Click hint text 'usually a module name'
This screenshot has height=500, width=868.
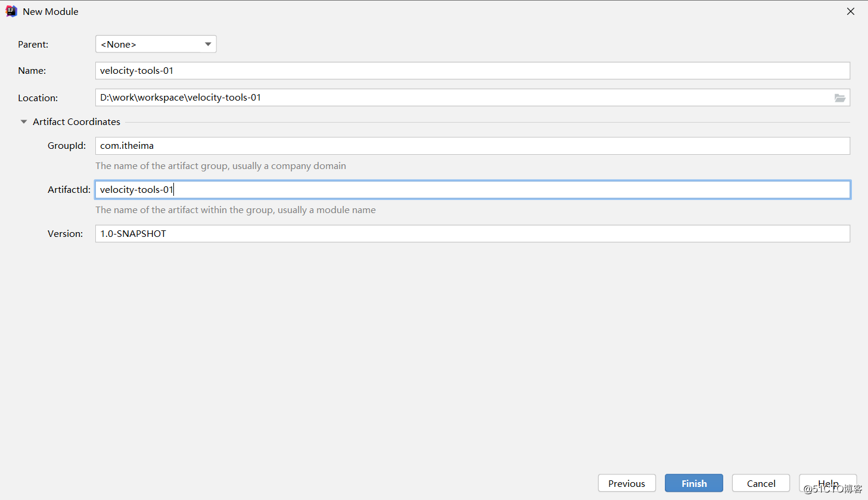tap(326, 210)
